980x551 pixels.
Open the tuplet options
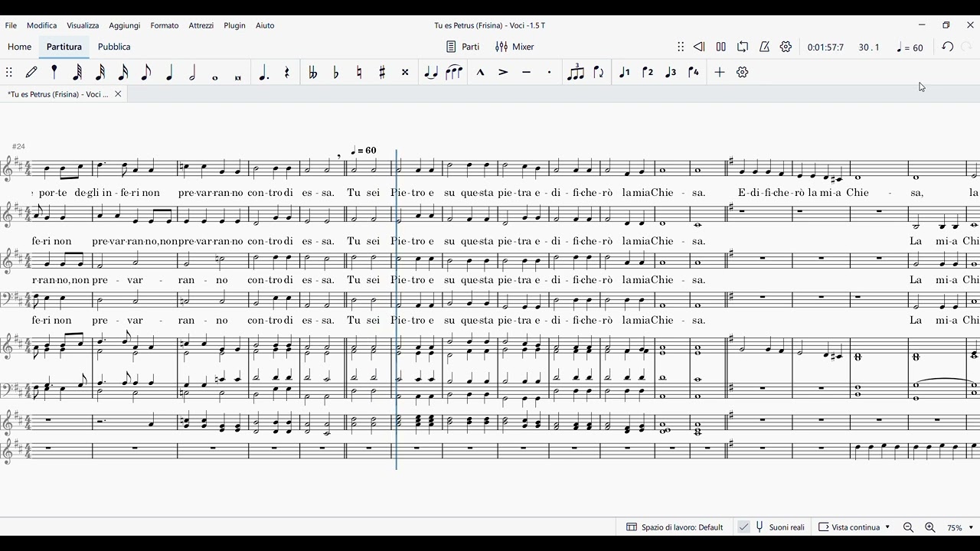click(x=576, y=72)
